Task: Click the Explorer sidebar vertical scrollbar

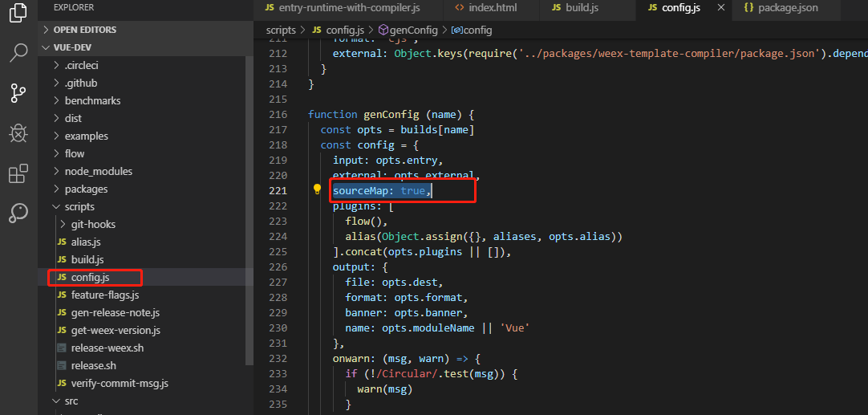Action: (x=249, y=210)
